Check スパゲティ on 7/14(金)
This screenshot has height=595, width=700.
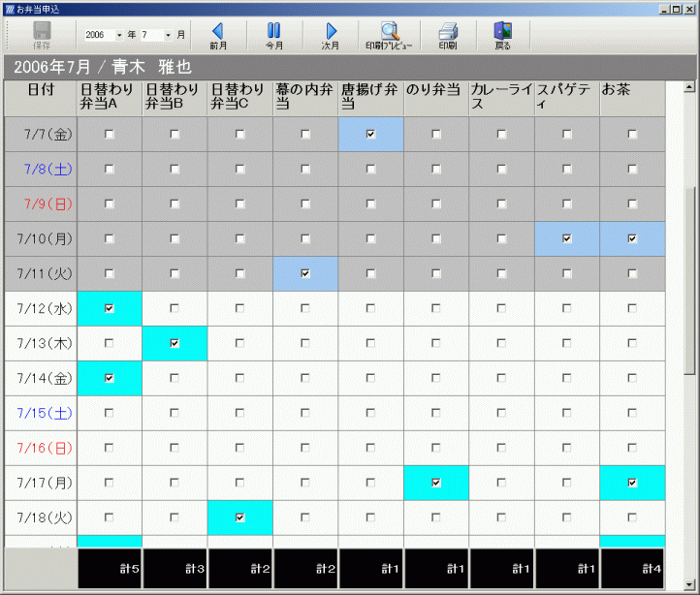567,378
